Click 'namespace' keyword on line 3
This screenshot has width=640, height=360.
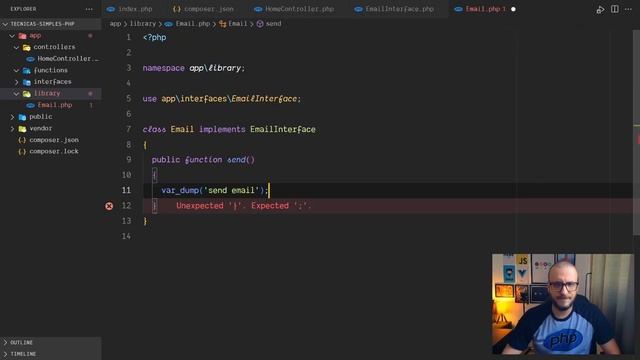(163, 68)
